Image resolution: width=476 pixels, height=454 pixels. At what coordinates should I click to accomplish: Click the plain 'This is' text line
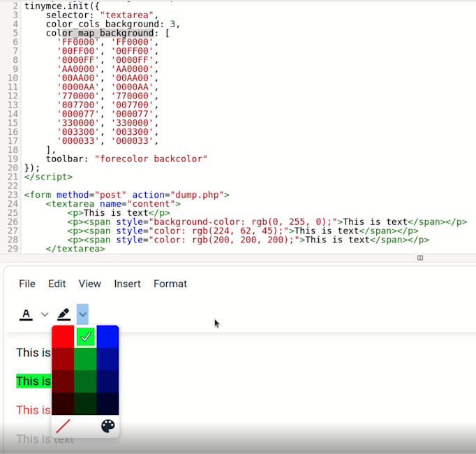[x=34, y=353]
